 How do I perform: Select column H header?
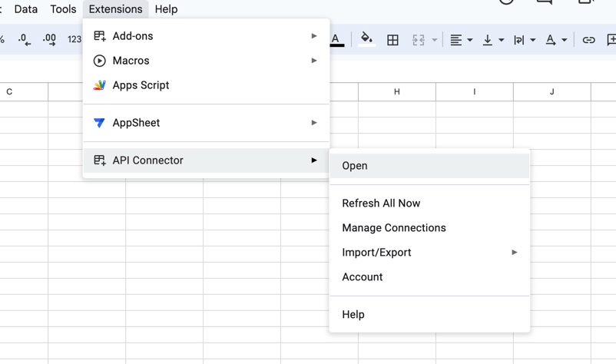397,92
